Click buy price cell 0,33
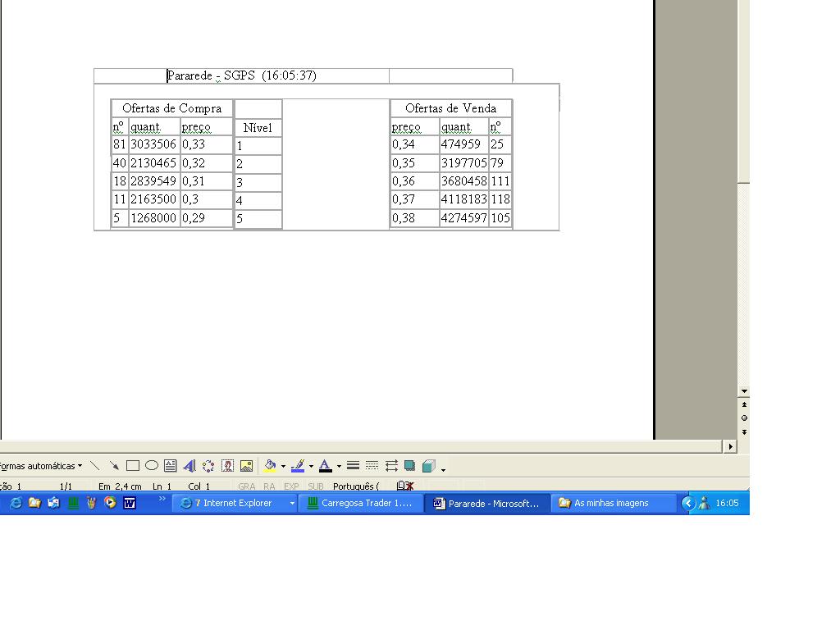Screen dimensions: 840x630 [x=206, y=144]
